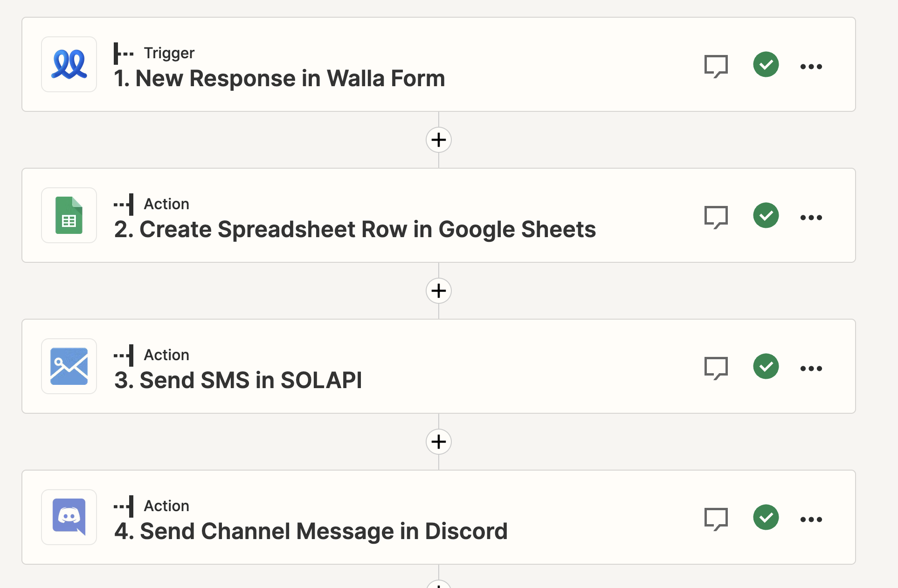Click the SOLAPI envelope app icon
The height and width of the screenshot is (588, 898).
coord(69,366)
